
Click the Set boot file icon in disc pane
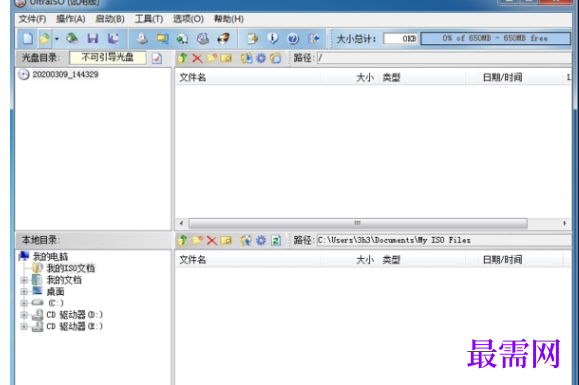[x=275, y=58]
